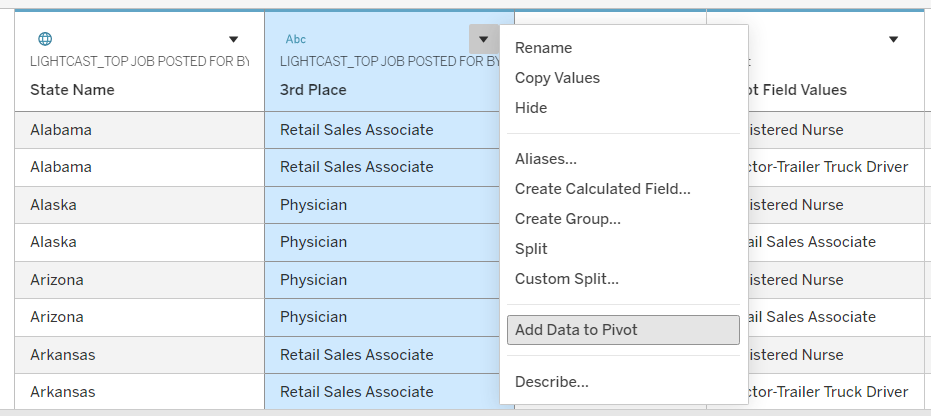Open Pivot Field Values column dropdown arrow

893,40
